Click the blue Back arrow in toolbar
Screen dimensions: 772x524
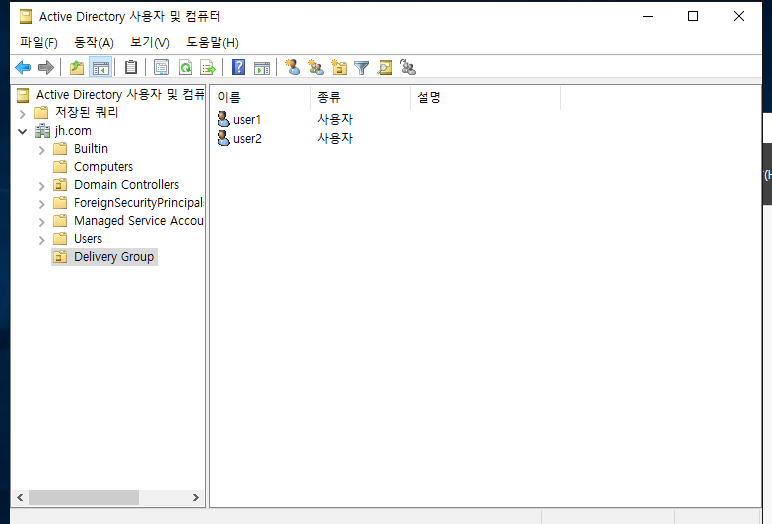(x=23, y=67)
